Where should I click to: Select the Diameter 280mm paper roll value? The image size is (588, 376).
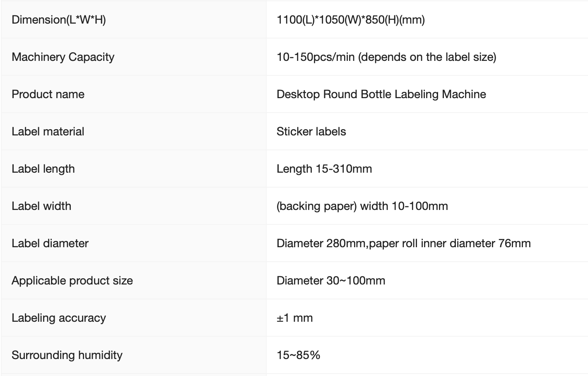403,243
